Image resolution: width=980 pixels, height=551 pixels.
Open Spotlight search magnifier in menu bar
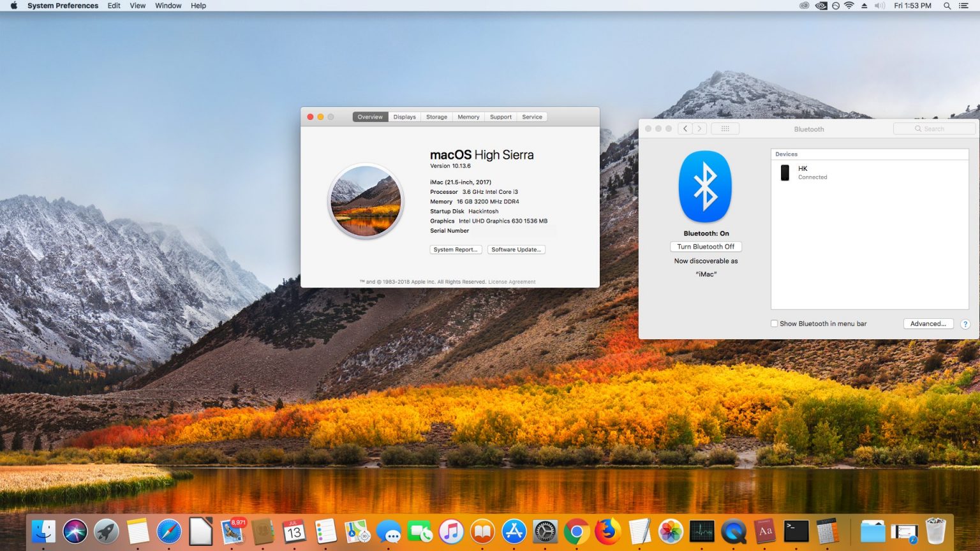click(x=947, y=6)
